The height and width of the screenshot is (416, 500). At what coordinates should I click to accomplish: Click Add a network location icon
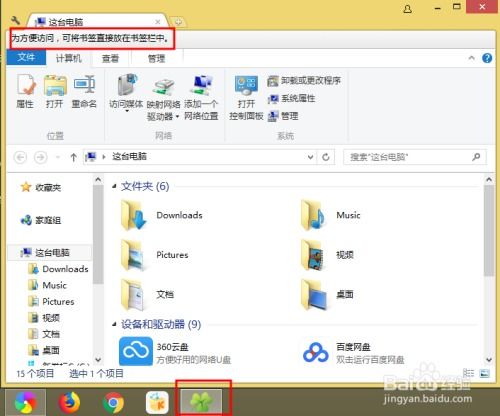(201, 97)
